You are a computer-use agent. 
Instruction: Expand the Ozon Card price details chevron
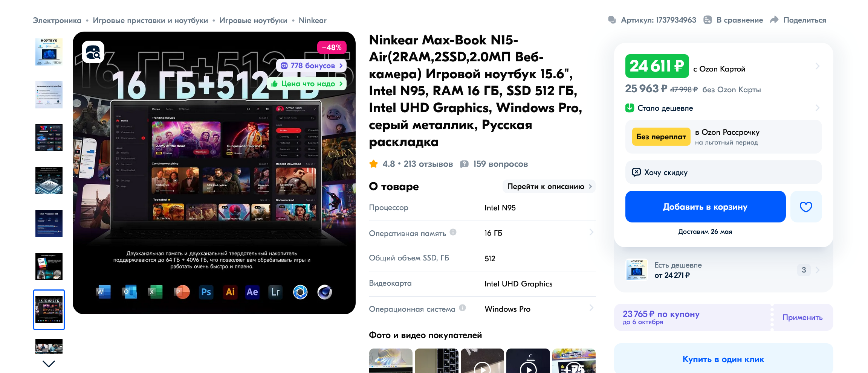tap(817, 66)
